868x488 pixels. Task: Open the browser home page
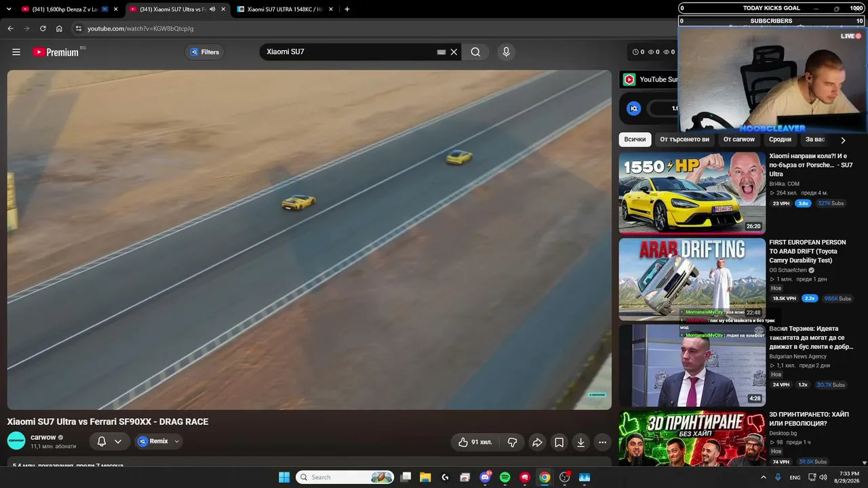(59, 28)
